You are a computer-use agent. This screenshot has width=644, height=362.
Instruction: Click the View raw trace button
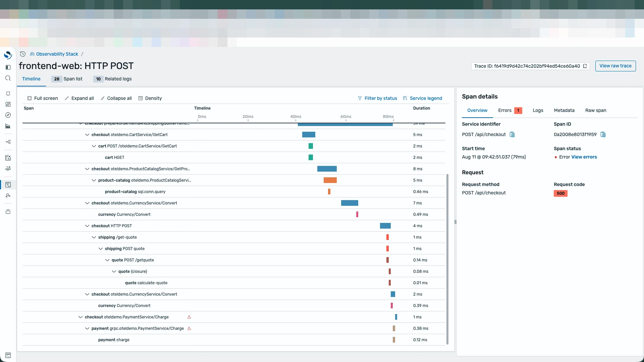point(615,66)
